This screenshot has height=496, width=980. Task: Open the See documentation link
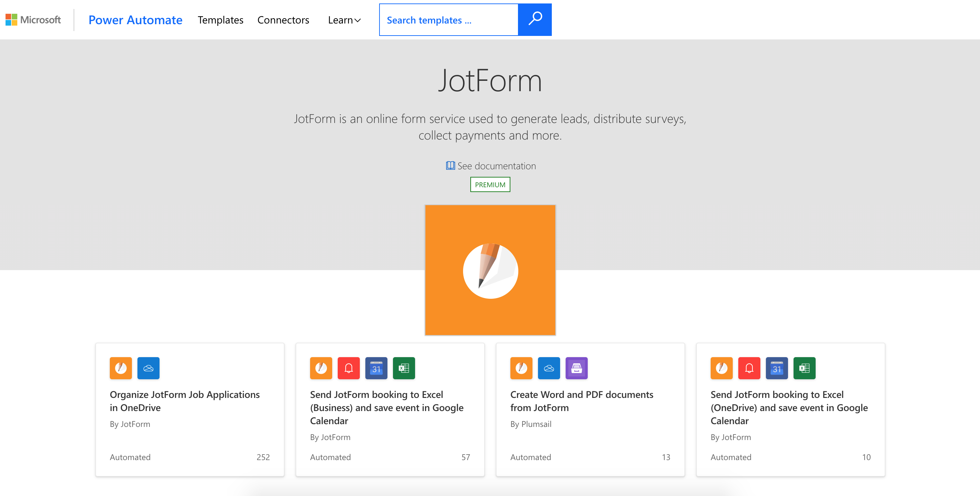497,165
